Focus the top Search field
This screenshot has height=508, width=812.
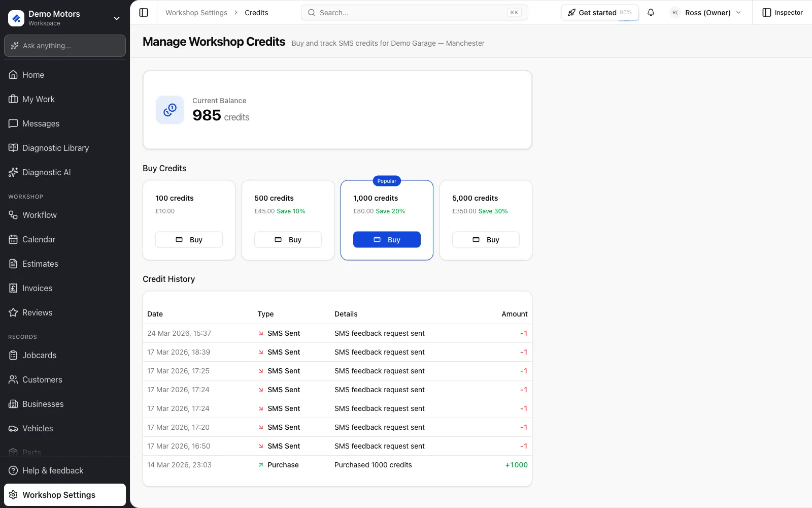pyautogui.click(x=415, y=13)
